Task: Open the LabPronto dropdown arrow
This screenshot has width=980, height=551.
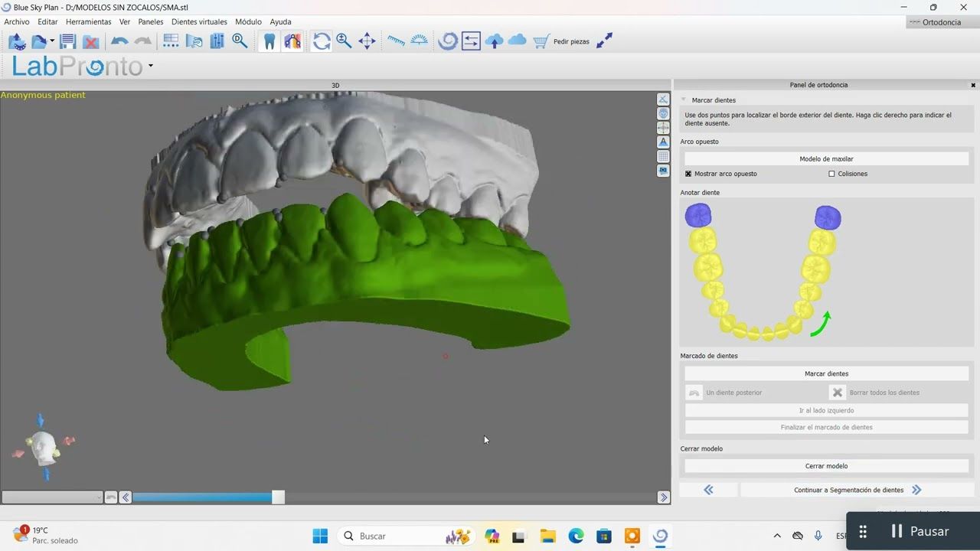Action: [x=151, y=66]
